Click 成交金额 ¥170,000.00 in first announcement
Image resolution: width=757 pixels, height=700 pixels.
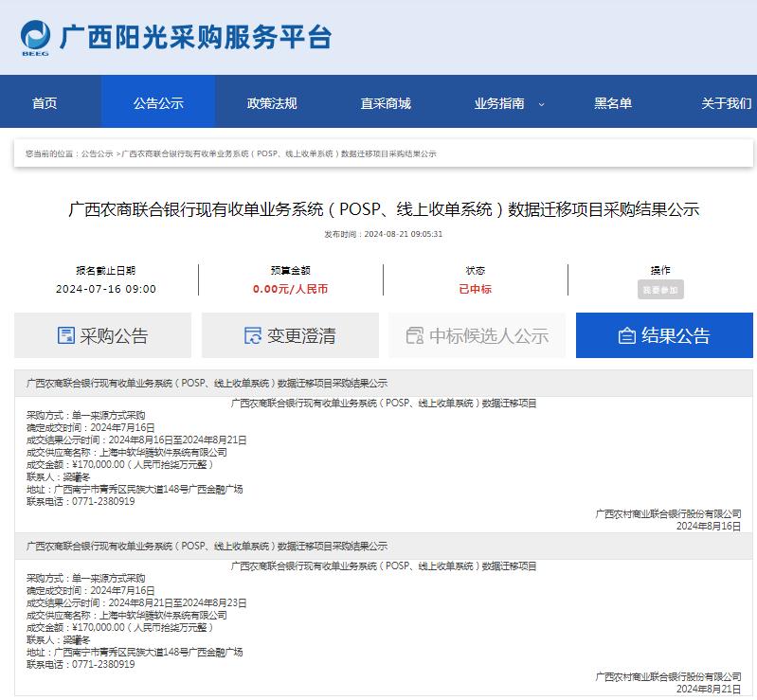119,464
